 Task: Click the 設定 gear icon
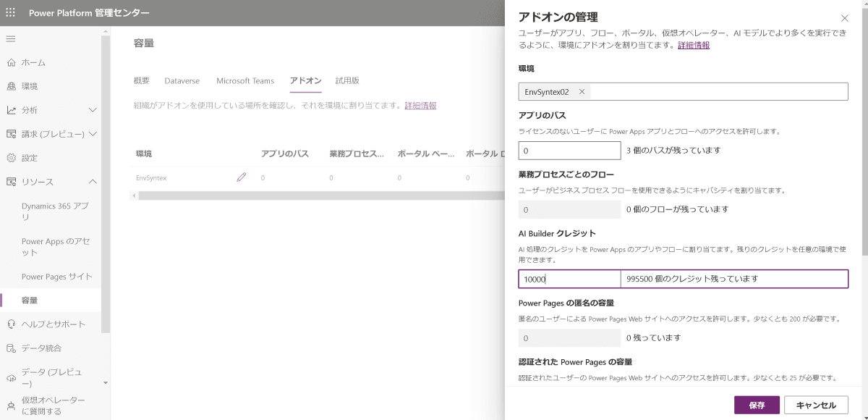click(11, 158)
